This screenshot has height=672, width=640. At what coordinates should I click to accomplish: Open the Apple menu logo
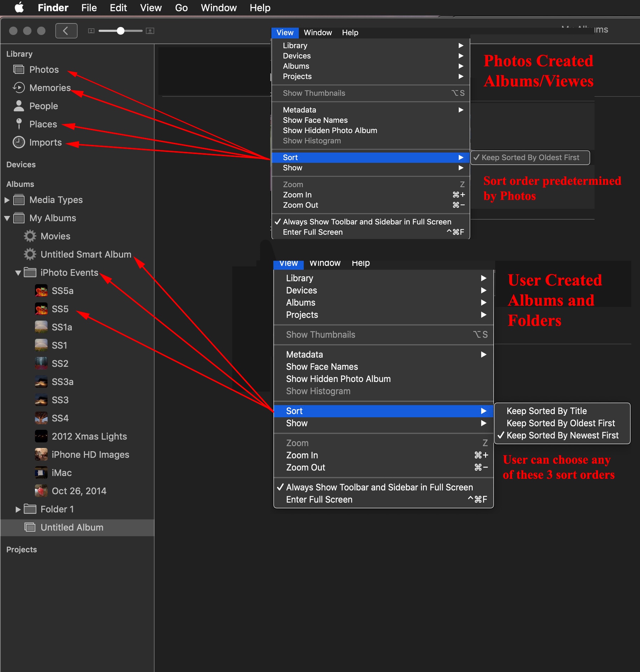click(x=19, y=7)
